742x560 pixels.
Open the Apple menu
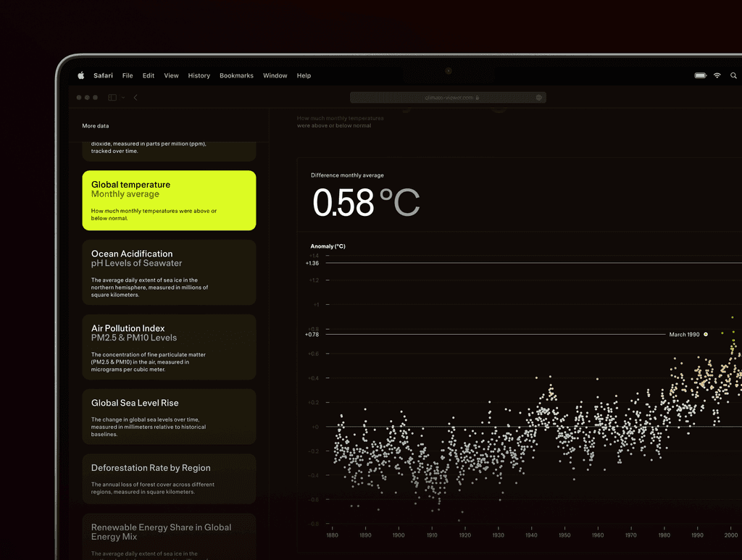(x=81, y=75)
